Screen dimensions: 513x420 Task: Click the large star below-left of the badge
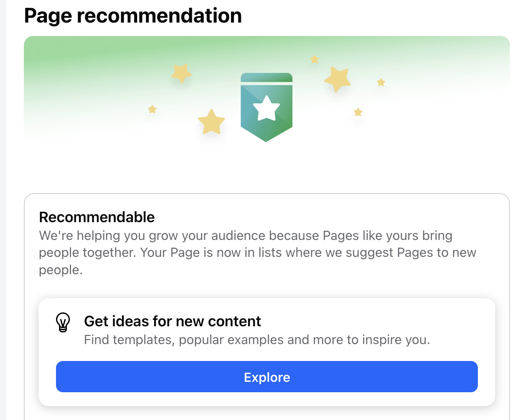click(x=211, y=122)
